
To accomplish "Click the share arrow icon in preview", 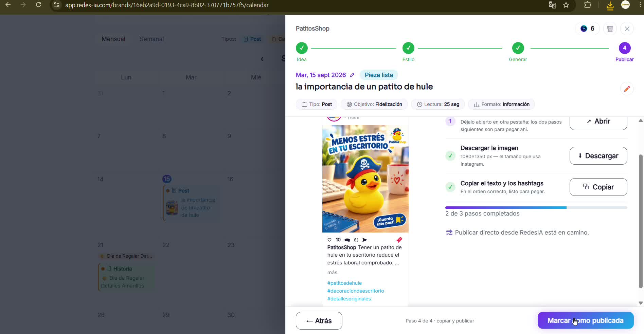I will coord(365,240).
